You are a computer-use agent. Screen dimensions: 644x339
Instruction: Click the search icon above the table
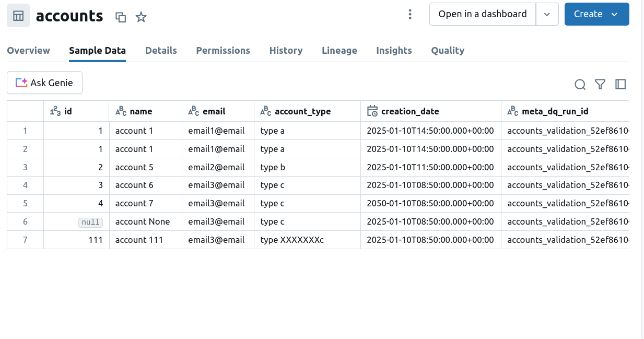(580, 85)
